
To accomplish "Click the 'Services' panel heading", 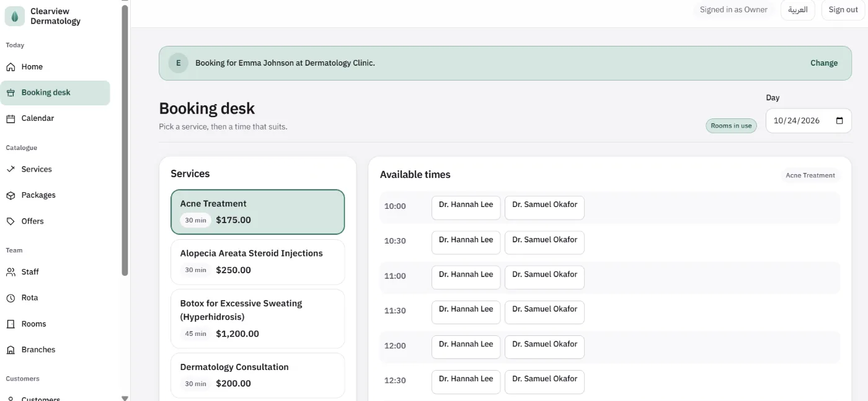I will pyautogui.click(x=190, y=174).
